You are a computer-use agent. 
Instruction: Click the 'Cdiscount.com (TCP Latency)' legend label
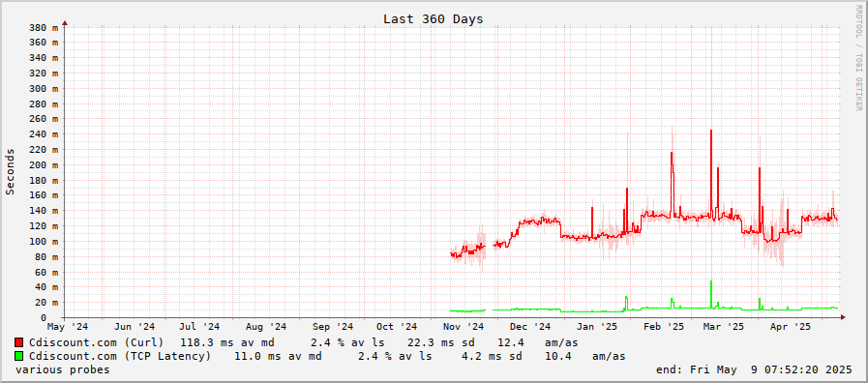[120, 356]
